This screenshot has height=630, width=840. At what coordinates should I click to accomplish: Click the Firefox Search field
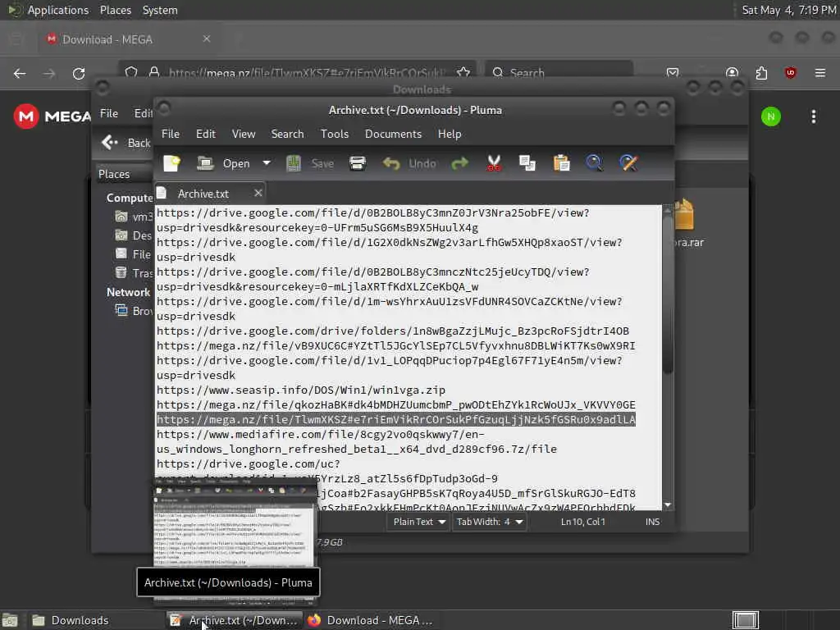point(559,73)
